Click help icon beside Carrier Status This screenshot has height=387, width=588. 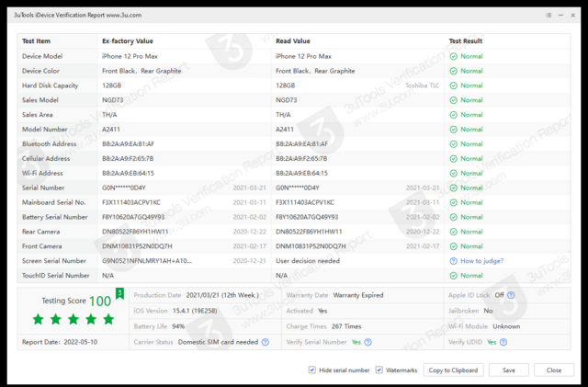point(266,342)
